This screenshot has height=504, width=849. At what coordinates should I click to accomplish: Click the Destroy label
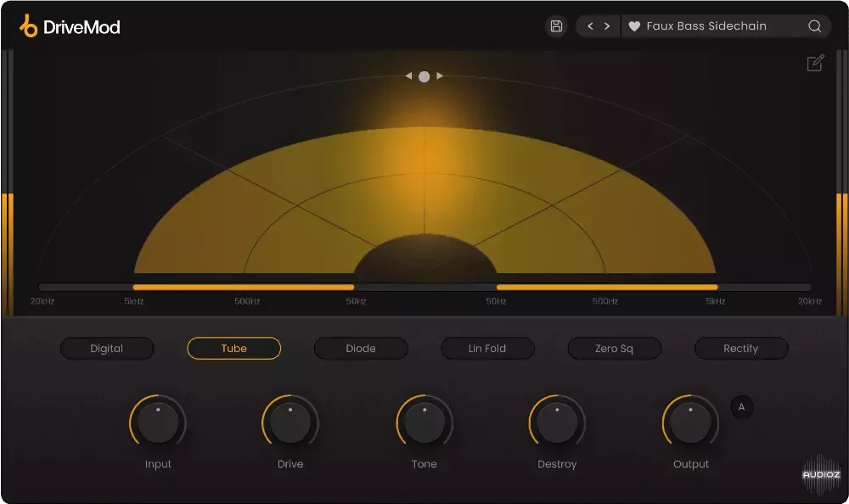(x=557, y=464)
